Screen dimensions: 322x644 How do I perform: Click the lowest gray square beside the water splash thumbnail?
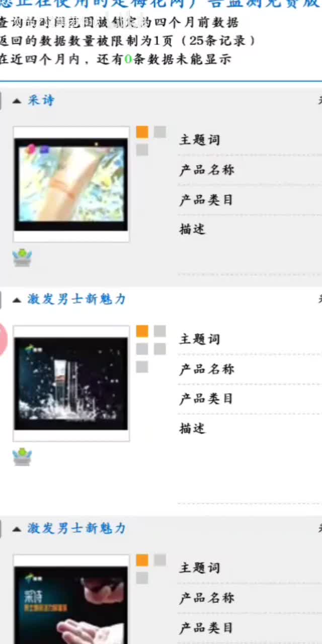pos(142,367)
